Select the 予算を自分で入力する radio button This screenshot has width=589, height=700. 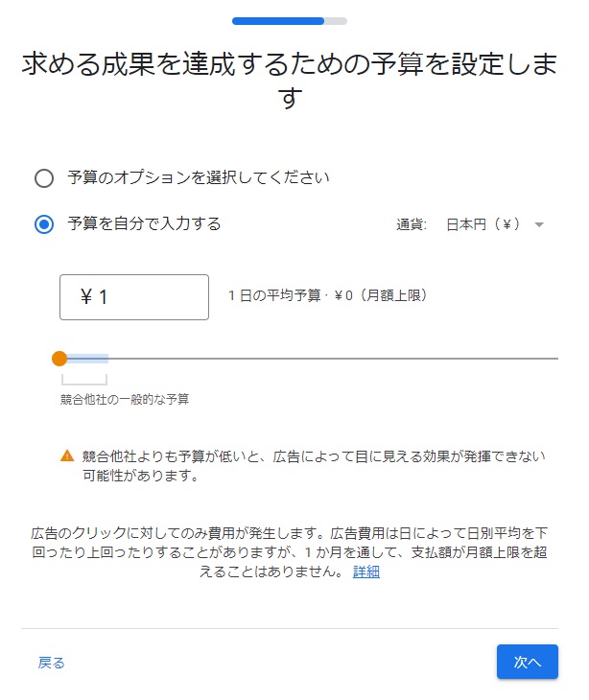44,224
